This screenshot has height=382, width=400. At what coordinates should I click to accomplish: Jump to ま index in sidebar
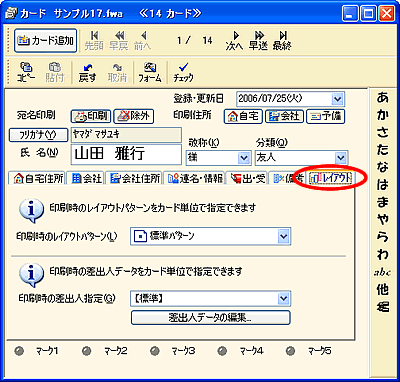click(x=383, y=203)
